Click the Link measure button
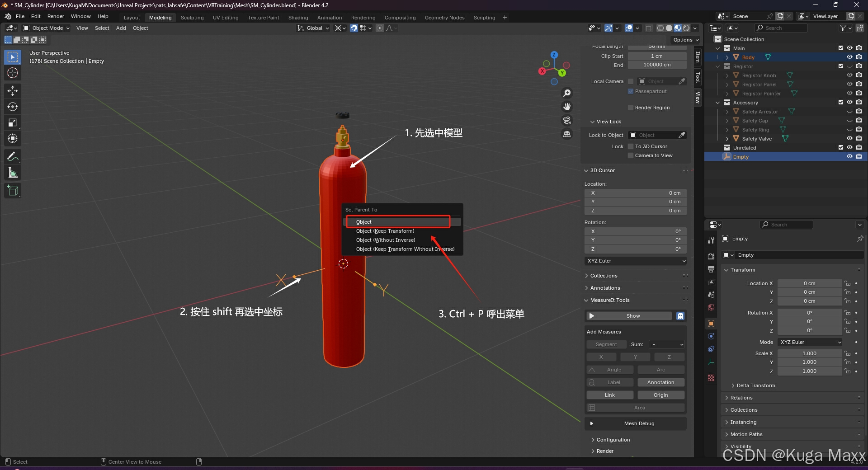The height and width of the screenshot is (470, 868). (x=609, y=395)
